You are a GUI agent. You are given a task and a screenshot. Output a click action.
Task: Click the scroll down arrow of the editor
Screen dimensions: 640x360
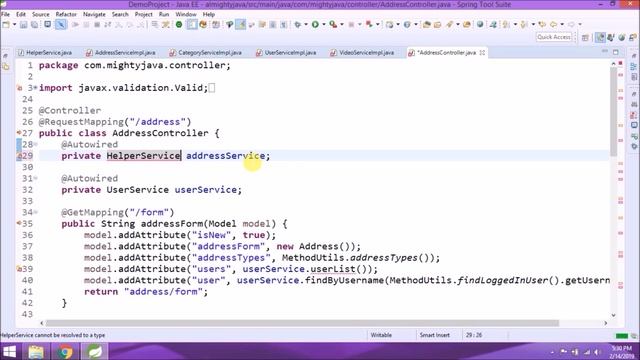click(613, 315)
